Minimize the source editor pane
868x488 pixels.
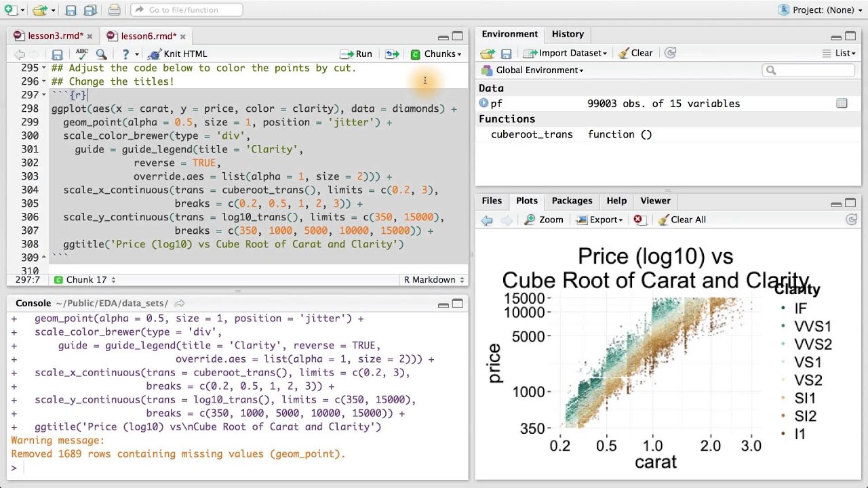pos(443,37)
